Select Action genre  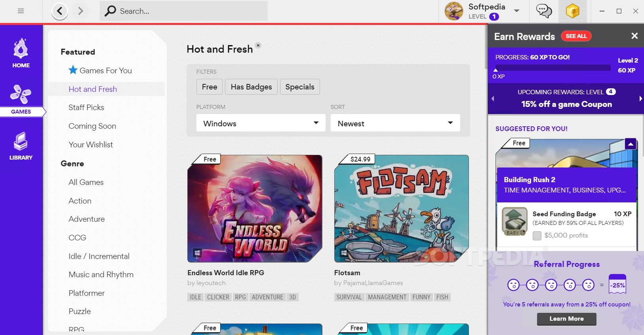80,201
